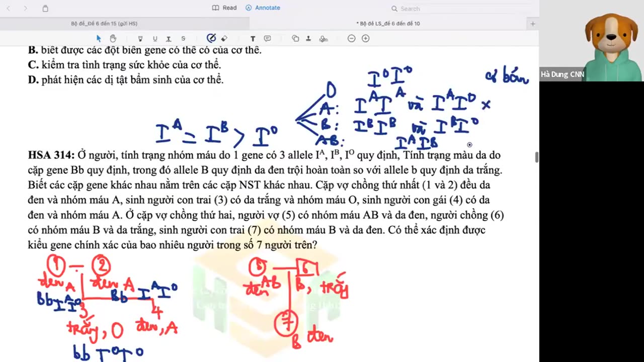Open the clipboard icon in title bar
This screenshot has width=644, height=362.
[45, 9]
